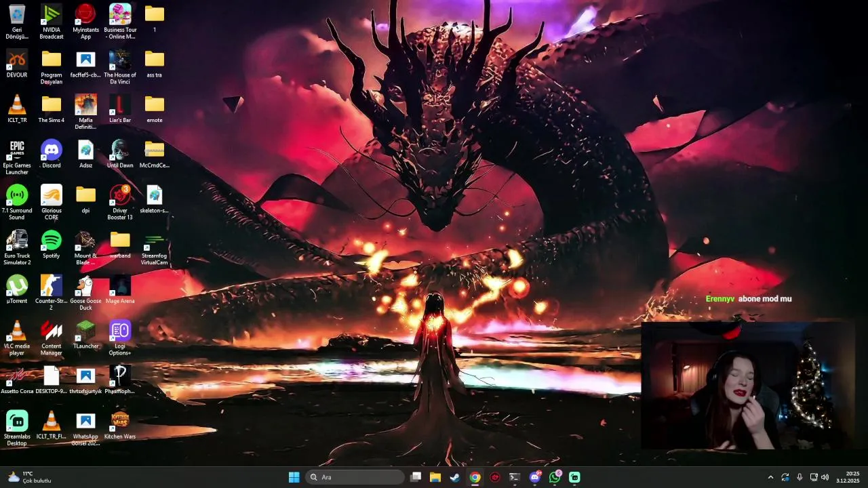Click the Ara taskbar search box

pos(355,477)
